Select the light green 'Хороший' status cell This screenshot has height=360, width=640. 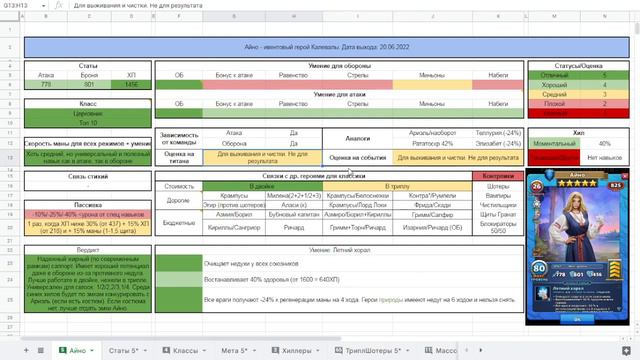click(x=554, y=85)
